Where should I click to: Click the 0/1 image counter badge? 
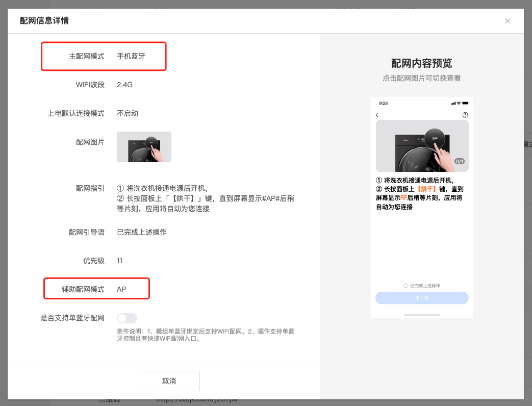tap(460, 162)
